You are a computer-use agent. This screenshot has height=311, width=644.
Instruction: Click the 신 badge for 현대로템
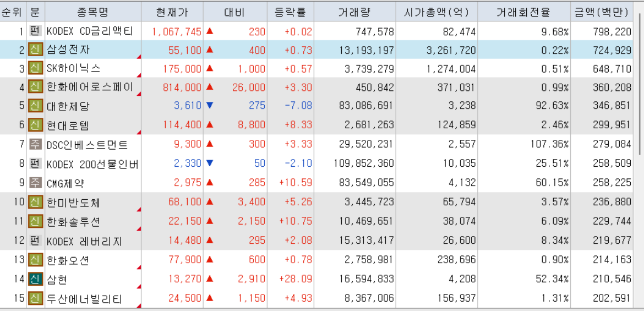pyautogui.click(x=35, y=125)
